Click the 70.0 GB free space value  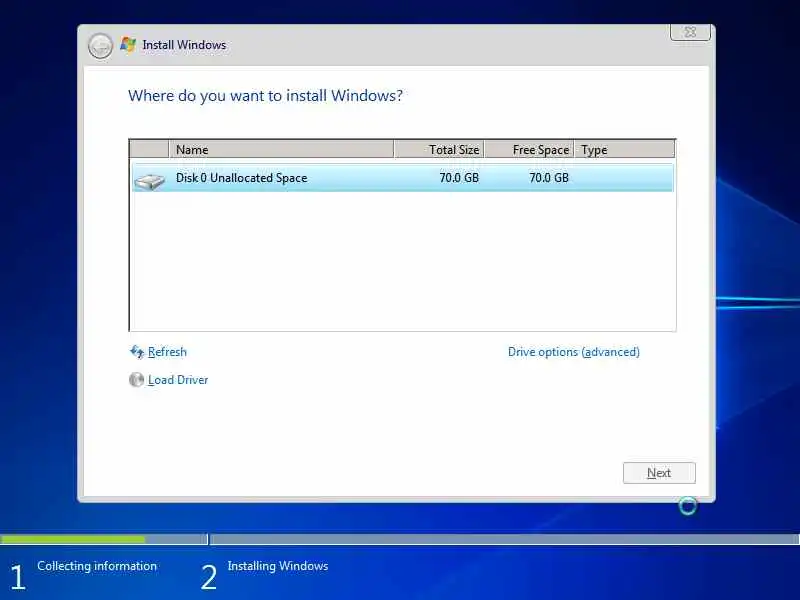tap(549, 178)
